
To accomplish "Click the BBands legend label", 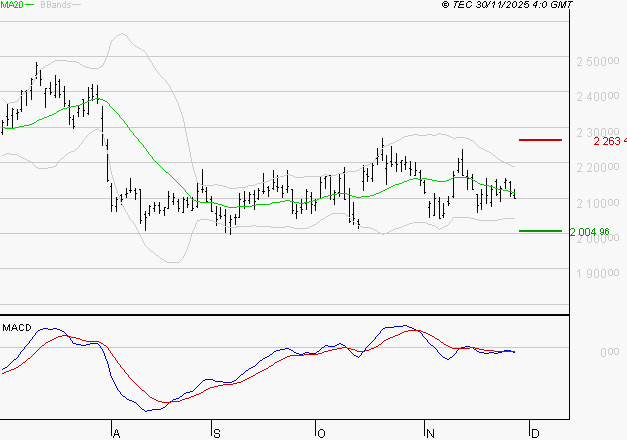I will coord(56,5).
